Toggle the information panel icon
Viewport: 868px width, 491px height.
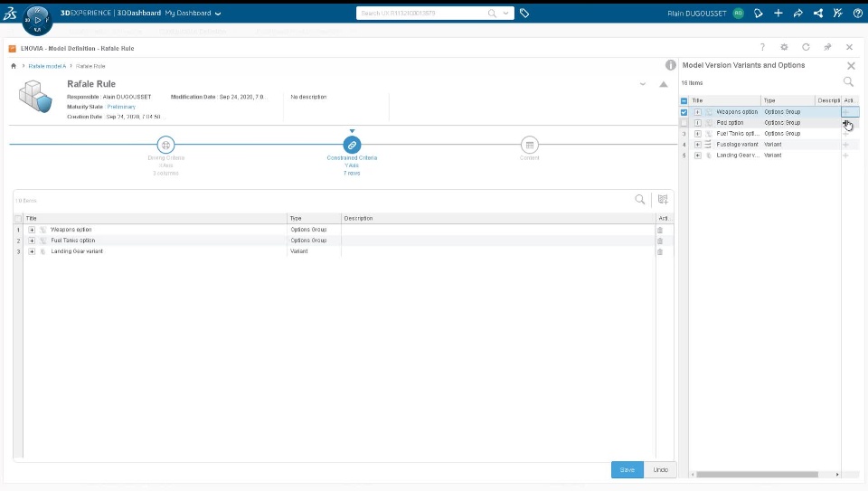click(670, 65)
